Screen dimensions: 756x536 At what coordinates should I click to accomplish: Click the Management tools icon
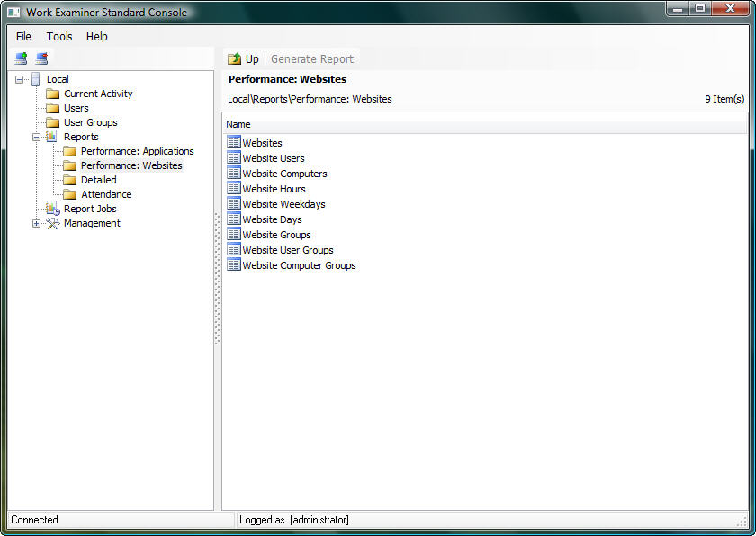tap(52, 223)
